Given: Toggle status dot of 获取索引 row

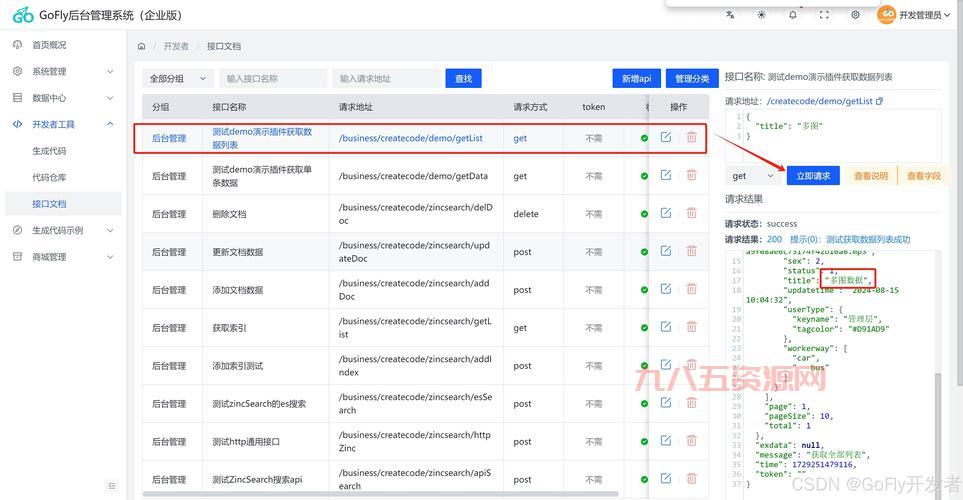Looking at the screenshot, I should pyautogui.click(x=644, y=328).
